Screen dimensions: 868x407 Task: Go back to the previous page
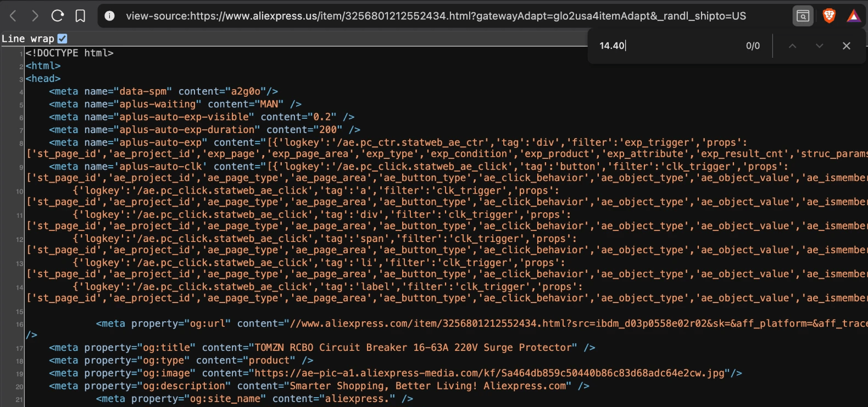coord(13,16)
